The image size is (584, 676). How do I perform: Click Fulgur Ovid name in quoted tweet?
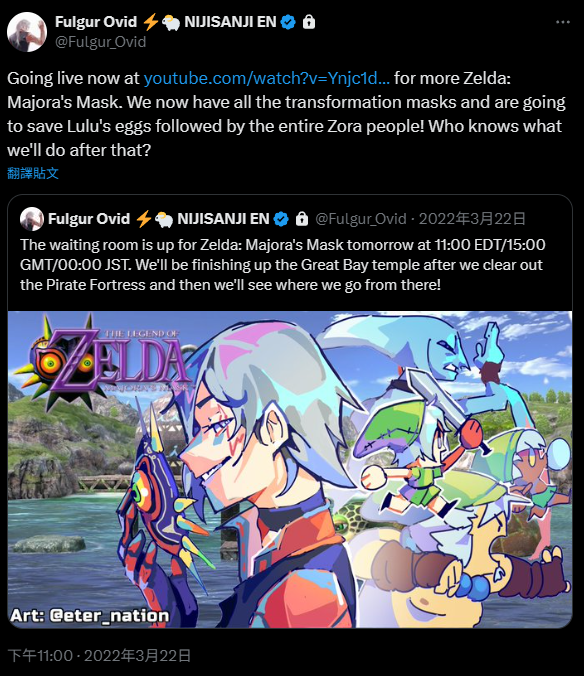(x=89, y=219)
